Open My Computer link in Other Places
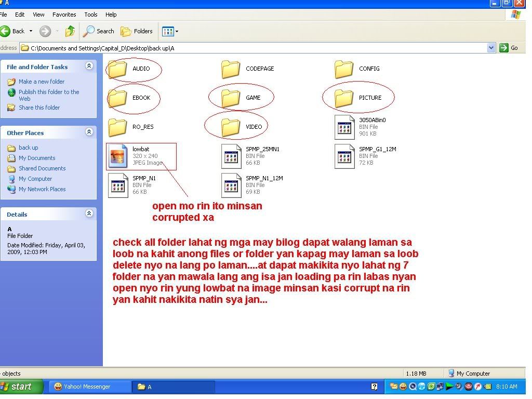 35,179
